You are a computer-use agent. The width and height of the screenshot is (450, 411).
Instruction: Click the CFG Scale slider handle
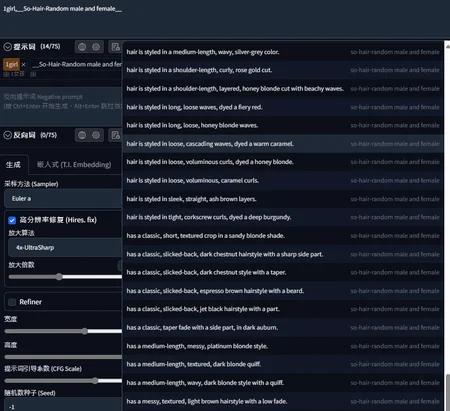[95, 380]
